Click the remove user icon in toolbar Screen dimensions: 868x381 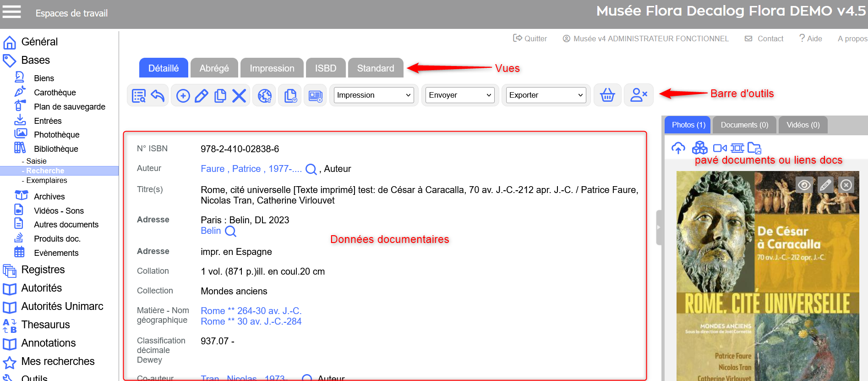(639, 95)
